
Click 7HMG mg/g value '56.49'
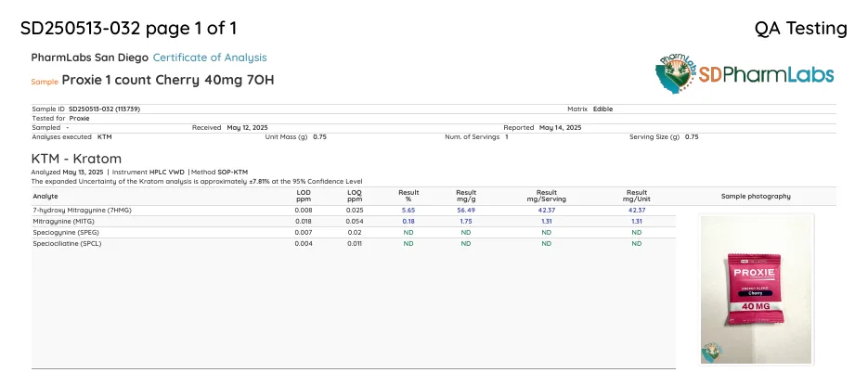pos(466,211)
